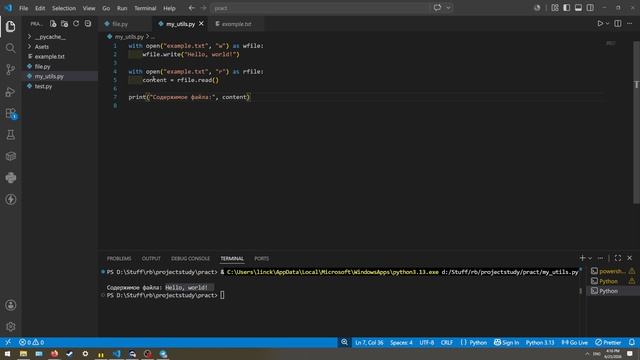This screenshot has height=360, width=640.
Task: Open the lightning bolt view in activity bar
Action: [11, 199]
